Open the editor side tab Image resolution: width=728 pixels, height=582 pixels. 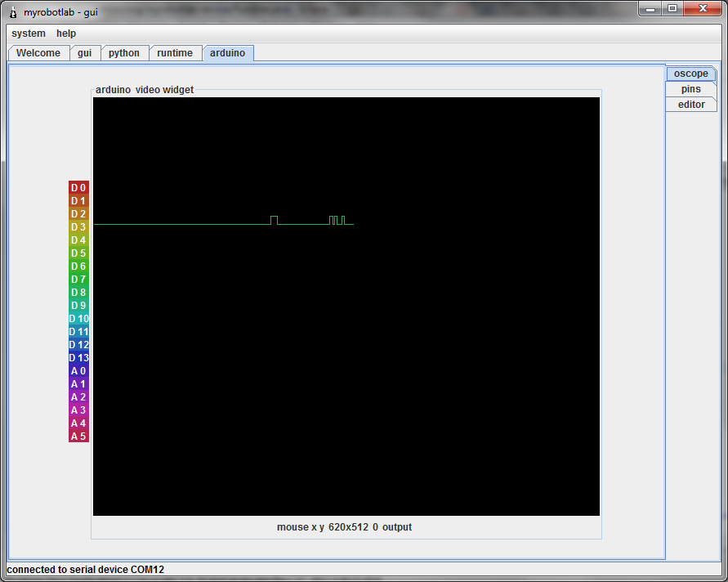pyautogui.click(x=691, y=105)
